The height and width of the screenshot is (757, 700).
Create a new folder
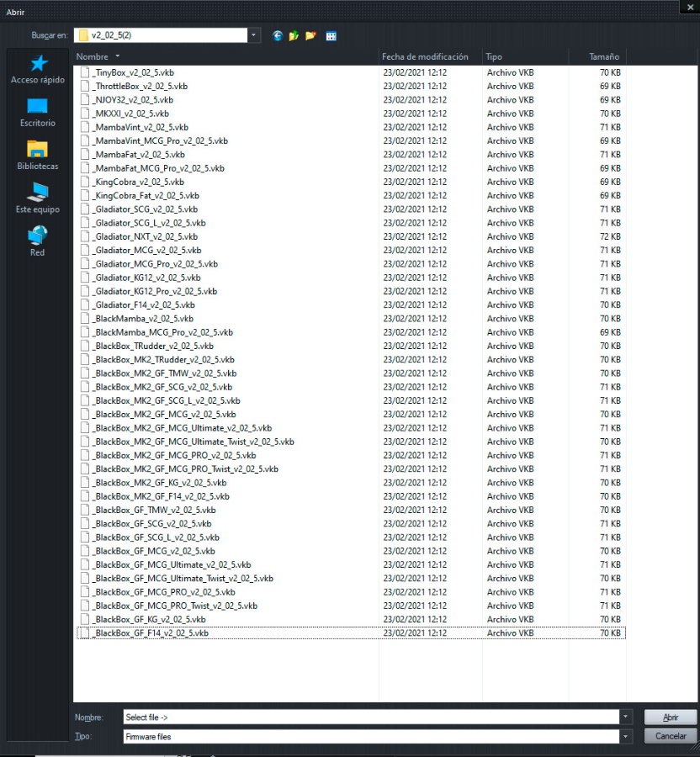click(x=310, y=35)
